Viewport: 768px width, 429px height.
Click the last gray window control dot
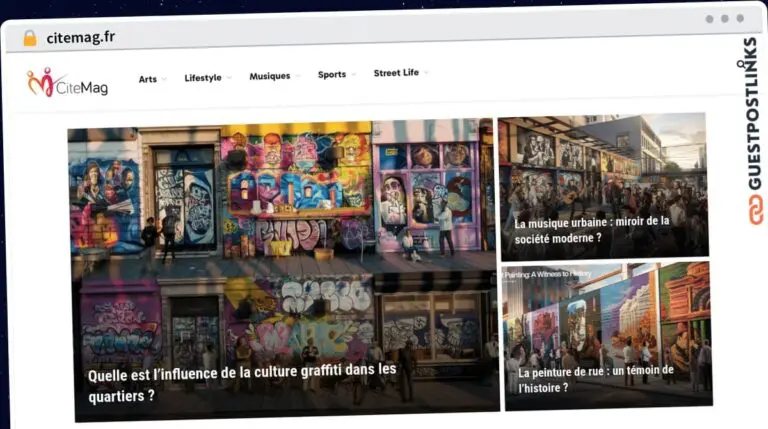741,18
